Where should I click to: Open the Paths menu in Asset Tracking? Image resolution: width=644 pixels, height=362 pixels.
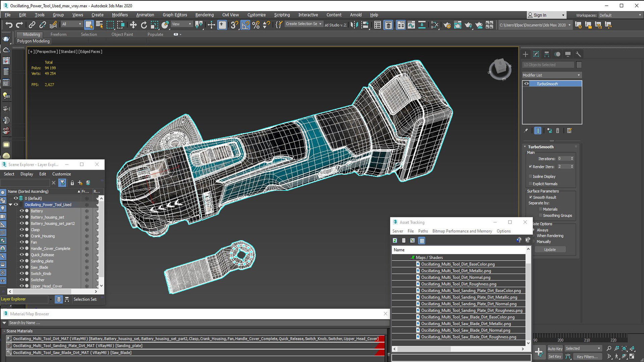(x=423, y=231)
